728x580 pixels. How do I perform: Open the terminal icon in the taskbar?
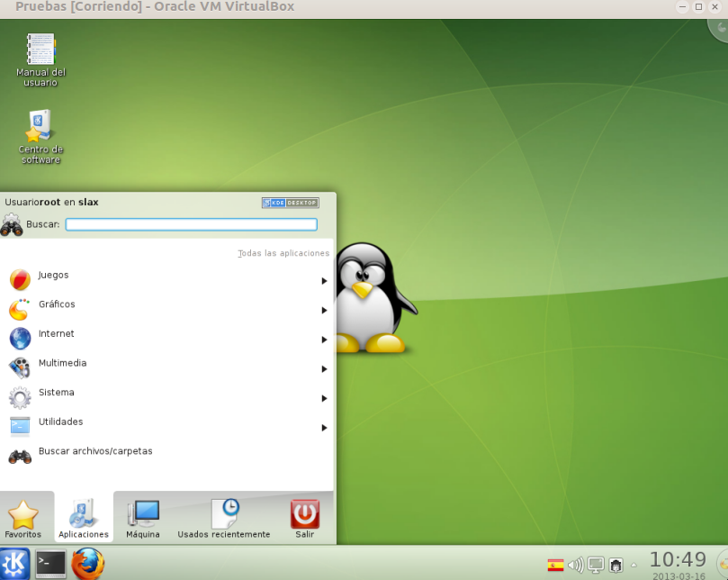pos(49,563)
